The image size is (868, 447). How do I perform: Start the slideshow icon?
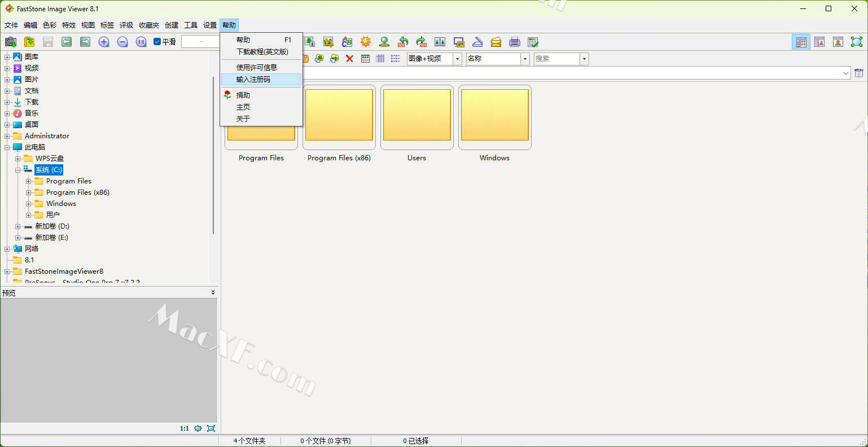[x=459, y=42]
